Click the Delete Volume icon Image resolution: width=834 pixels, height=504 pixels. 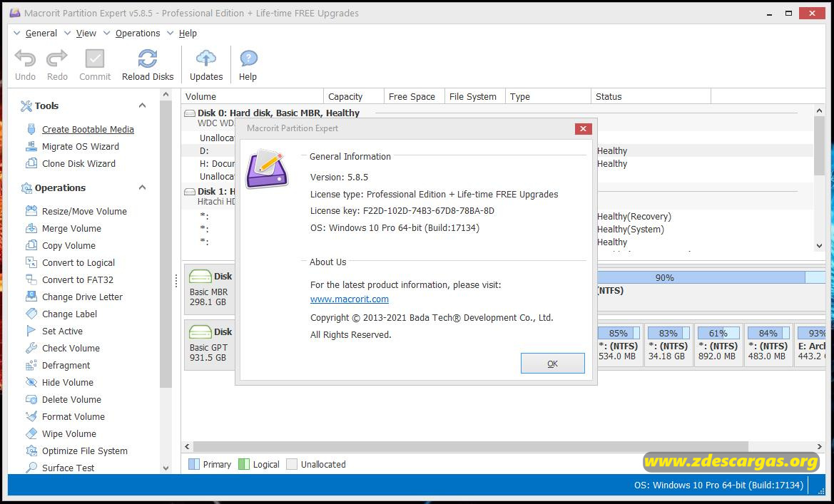32,399
